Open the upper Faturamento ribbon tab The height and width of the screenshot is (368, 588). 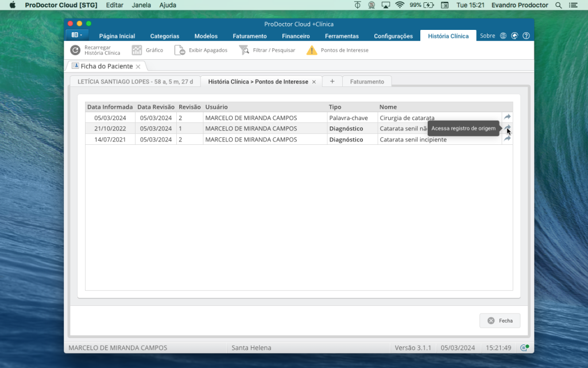coord(250,36)
